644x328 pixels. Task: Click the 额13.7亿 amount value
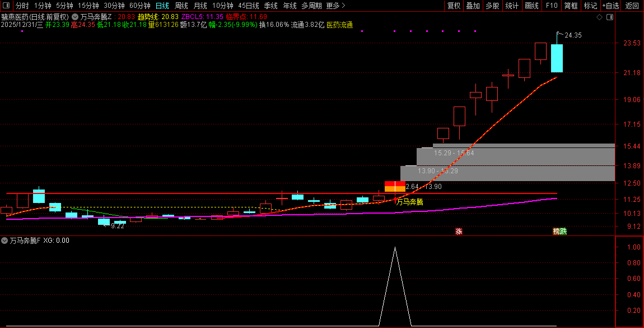[193, 25]
